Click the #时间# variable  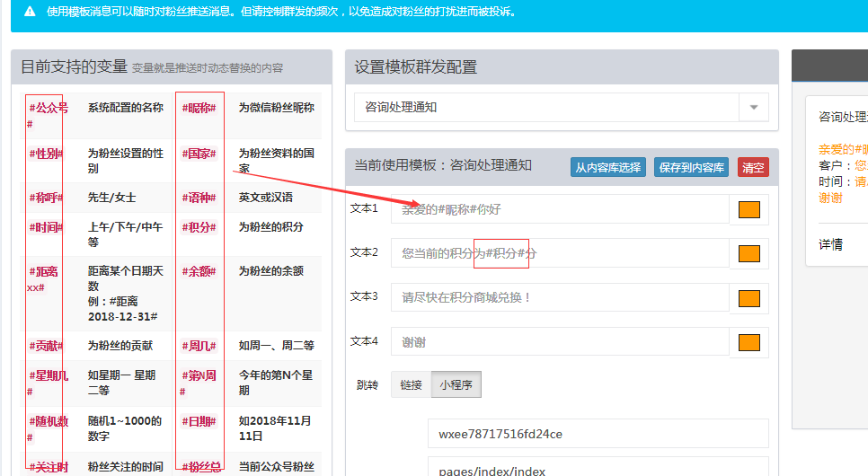(x=46, y=227)
